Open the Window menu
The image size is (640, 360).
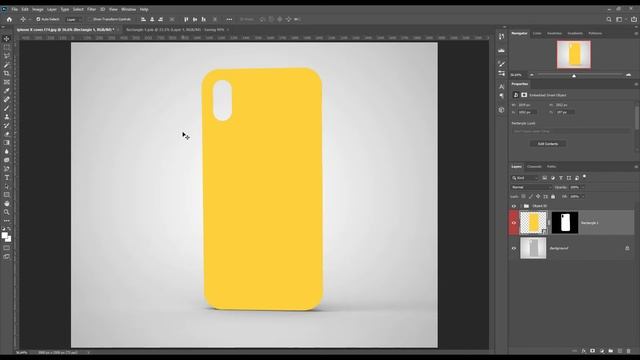pos(129,9)
